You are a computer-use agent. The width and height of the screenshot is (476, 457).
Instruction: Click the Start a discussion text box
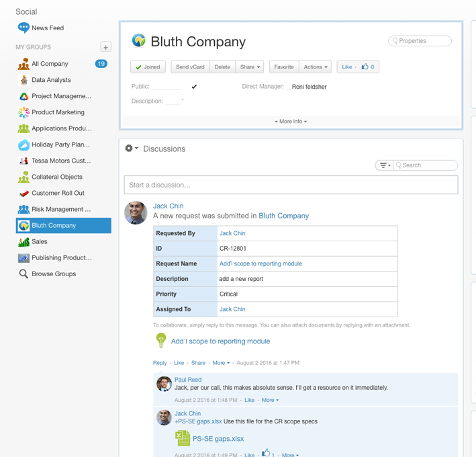point(291,185)
